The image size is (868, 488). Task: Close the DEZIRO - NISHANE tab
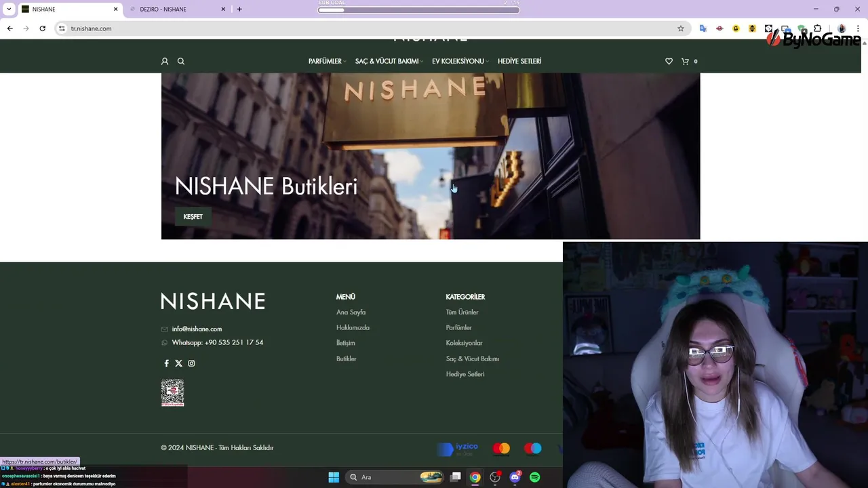pyautogui.click(x=223, y=9)
